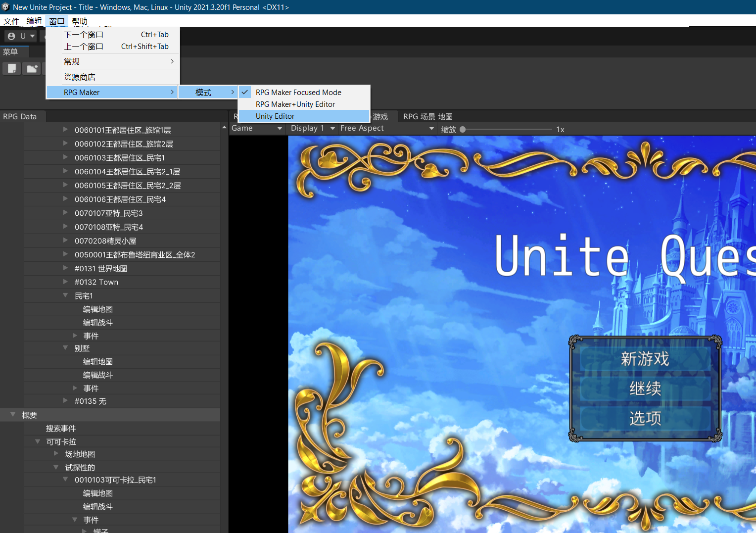
Task: Click the new folder icon with plus sign
Action: (32, 69)
